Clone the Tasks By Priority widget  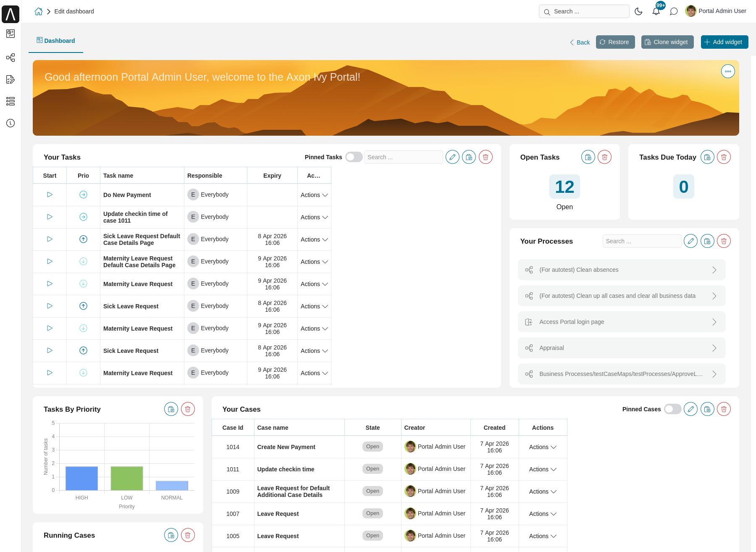pos(171,409)
